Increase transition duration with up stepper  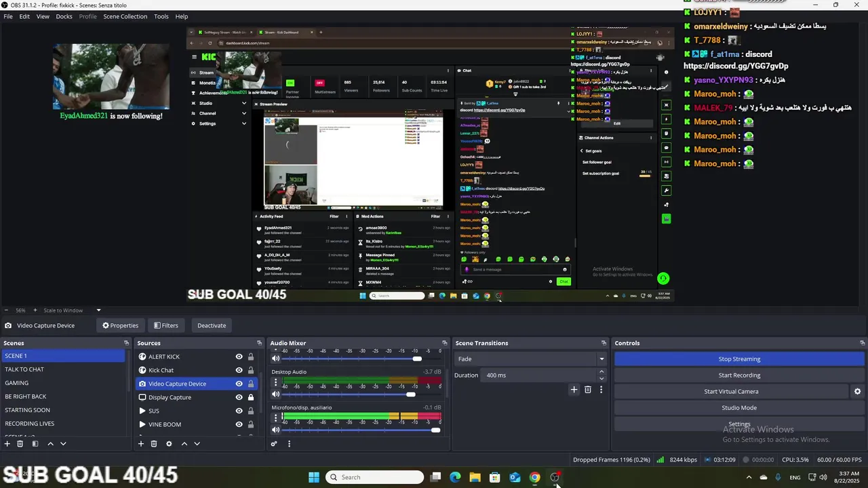[601, 371]
